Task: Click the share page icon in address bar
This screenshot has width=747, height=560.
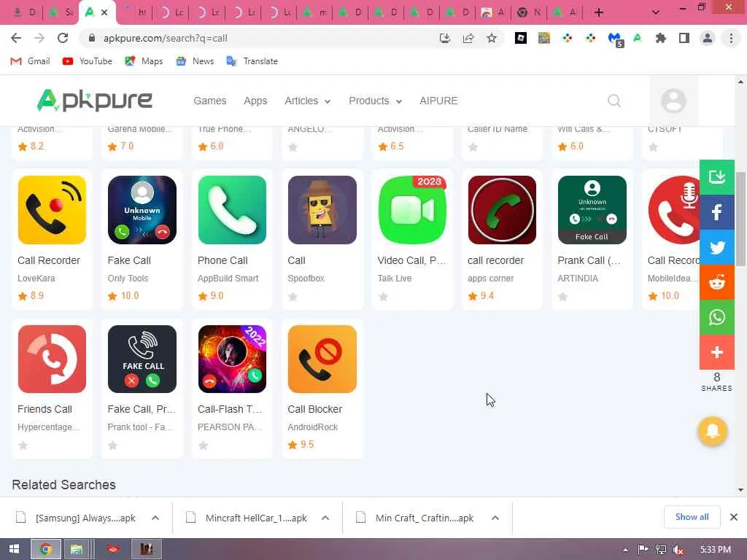Action: coord(468,38)
